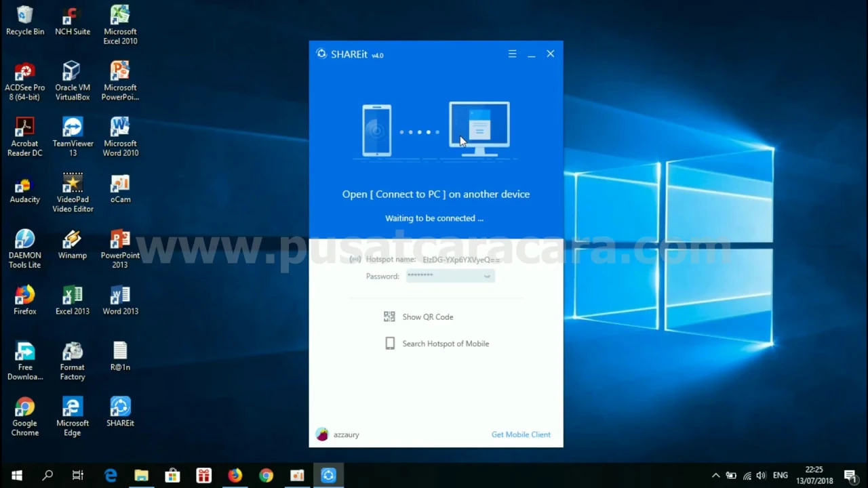The width and height of the screenshot is (868, 488).
Task: Open Task View from the taskbar
Action: click(x=78, y=476)
